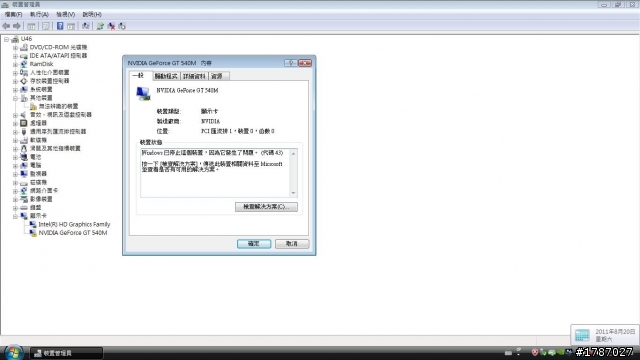This screenshot has width=640, height=360.
Task: Click the 取消 button
Action: click(x=292, y=244)
